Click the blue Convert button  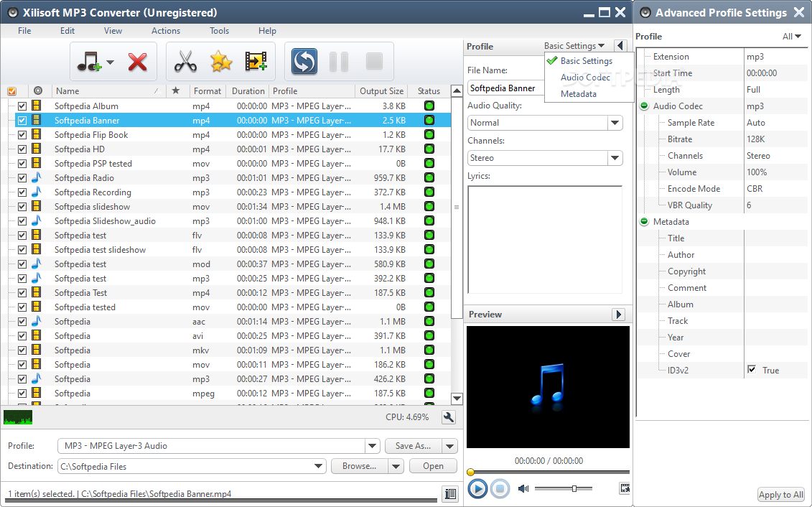(304, 62)
